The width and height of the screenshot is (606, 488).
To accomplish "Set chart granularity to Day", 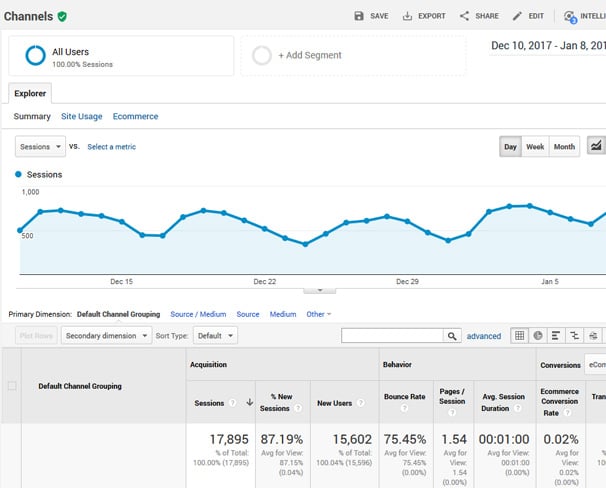I will point(510,146).
